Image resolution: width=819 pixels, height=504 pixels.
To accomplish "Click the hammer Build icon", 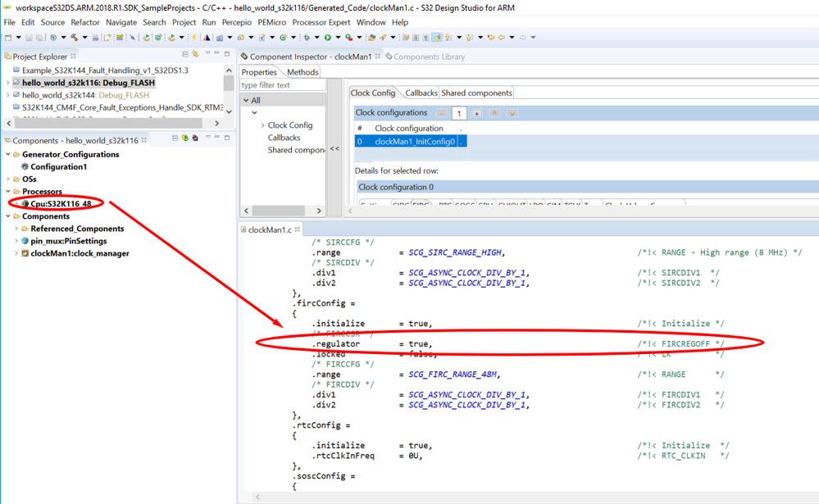I will (74, 38).
